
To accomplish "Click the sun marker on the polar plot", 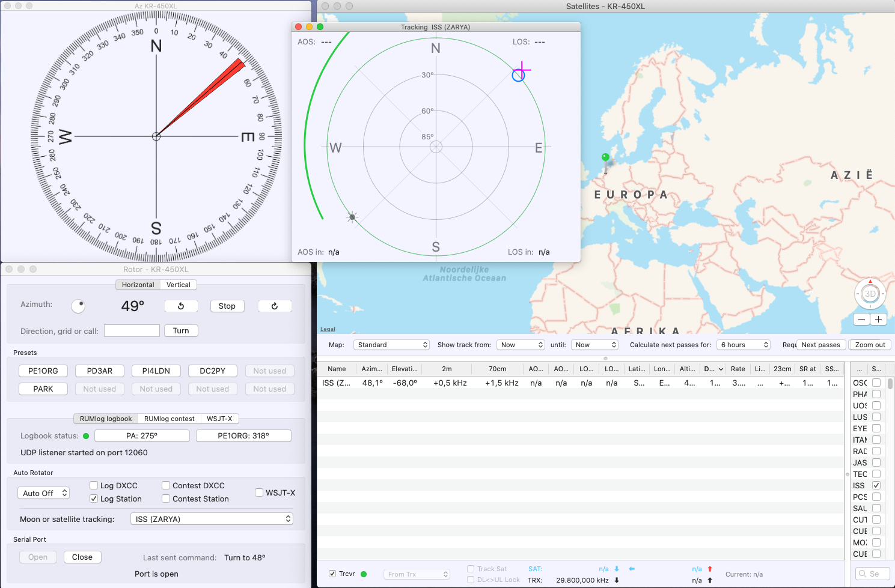I will (352, 217).
